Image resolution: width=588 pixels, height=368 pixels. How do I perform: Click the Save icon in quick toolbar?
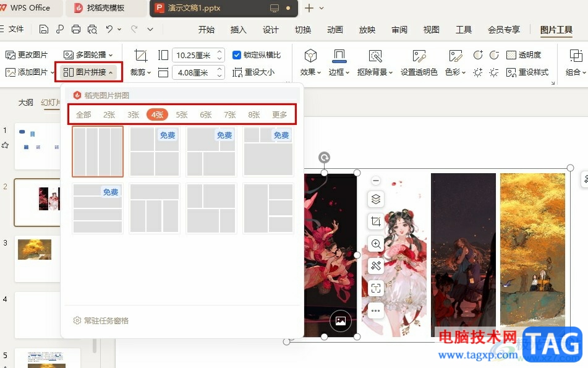click(43, 29)
